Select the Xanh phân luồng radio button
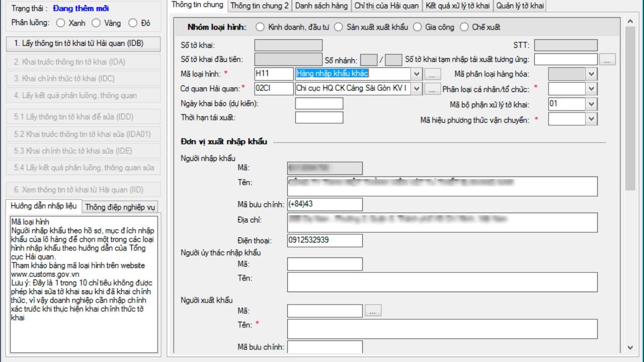 tap(61, 23)
